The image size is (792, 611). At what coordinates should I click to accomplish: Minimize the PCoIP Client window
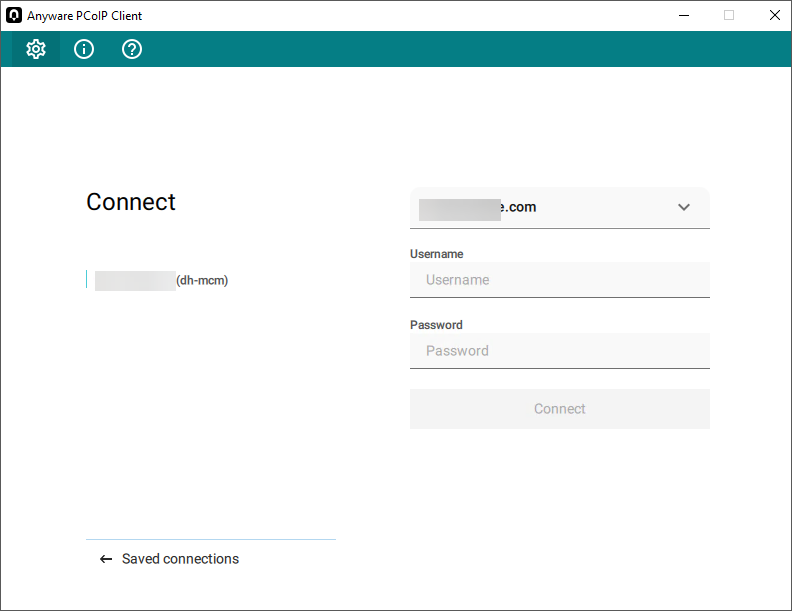point(684,15)
